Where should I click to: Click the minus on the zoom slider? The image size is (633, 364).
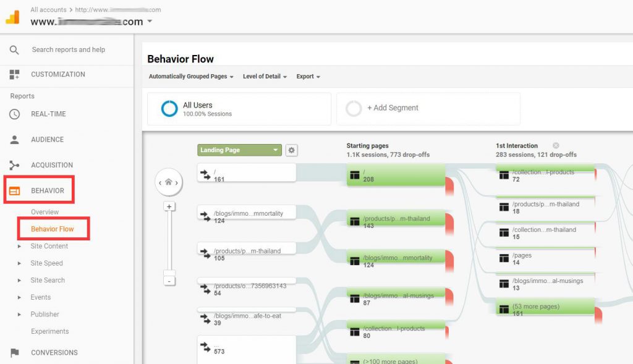pyautogui.click(x=169, y=281)
